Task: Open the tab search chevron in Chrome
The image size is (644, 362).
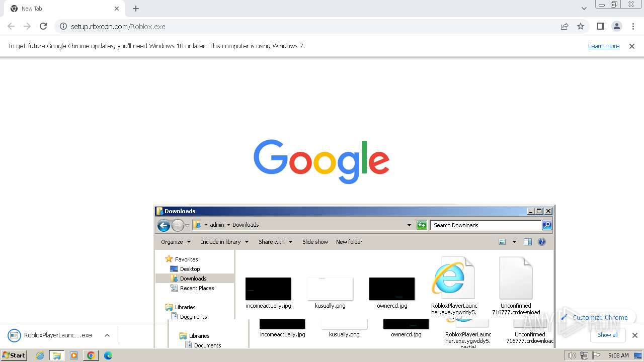Action: 584,8
